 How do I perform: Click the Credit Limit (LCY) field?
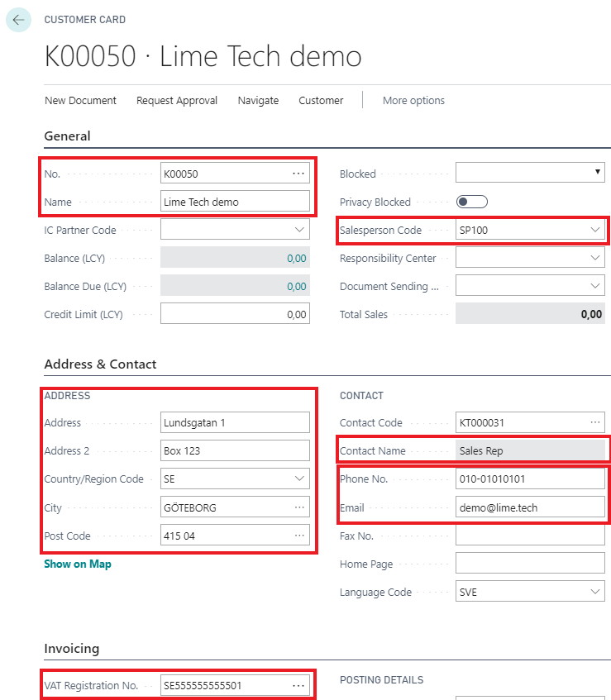point(235,314)
